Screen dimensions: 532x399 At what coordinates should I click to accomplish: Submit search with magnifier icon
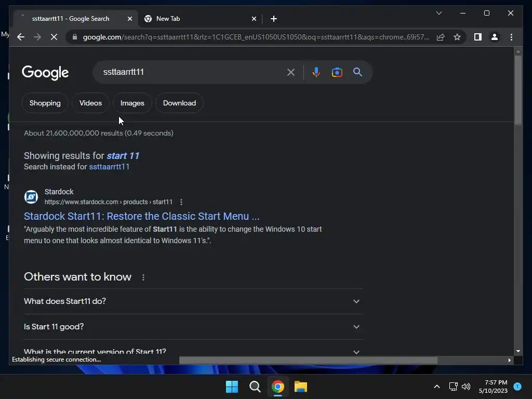pyautogui.click(x=357, y=72)
